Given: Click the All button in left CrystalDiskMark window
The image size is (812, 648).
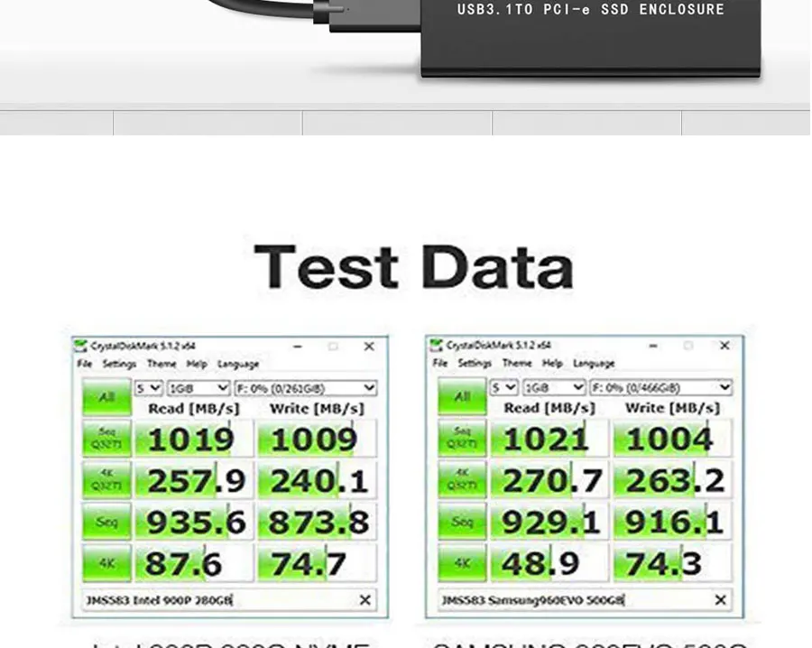Looking at the screenshot, I should [x=106, y=397].
